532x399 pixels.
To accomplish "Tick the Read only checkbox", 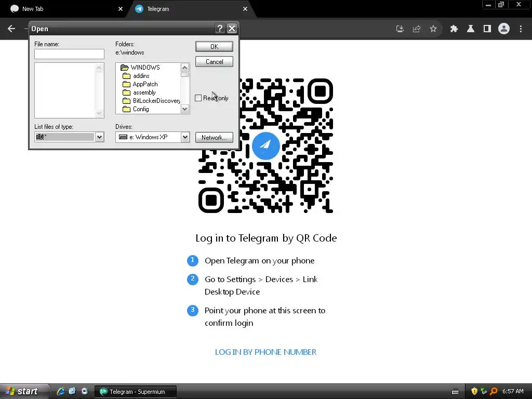I will click(198, 98).
